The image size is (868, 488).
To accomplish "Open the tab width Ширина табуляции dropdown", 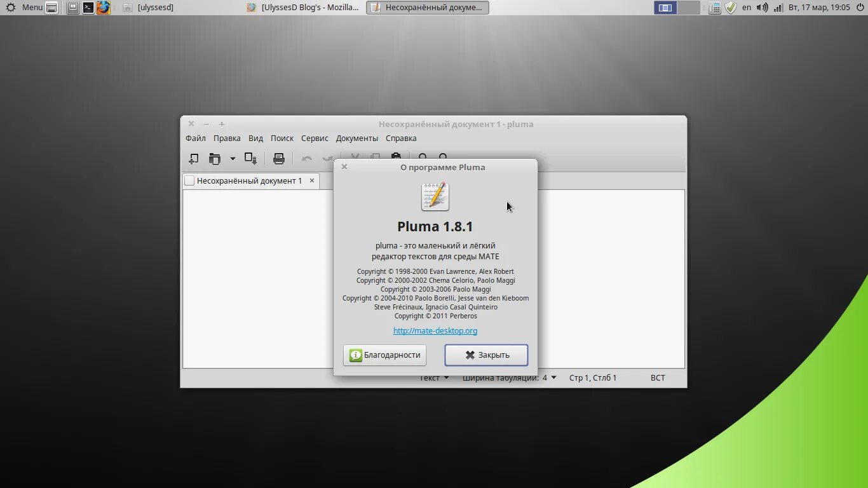I will click(510, 377).
